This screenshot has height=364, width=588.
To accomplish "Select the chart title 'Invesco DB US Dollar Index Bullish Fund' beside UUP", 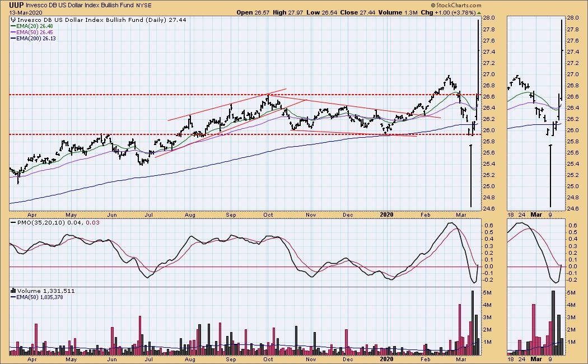I will [81, 6].
